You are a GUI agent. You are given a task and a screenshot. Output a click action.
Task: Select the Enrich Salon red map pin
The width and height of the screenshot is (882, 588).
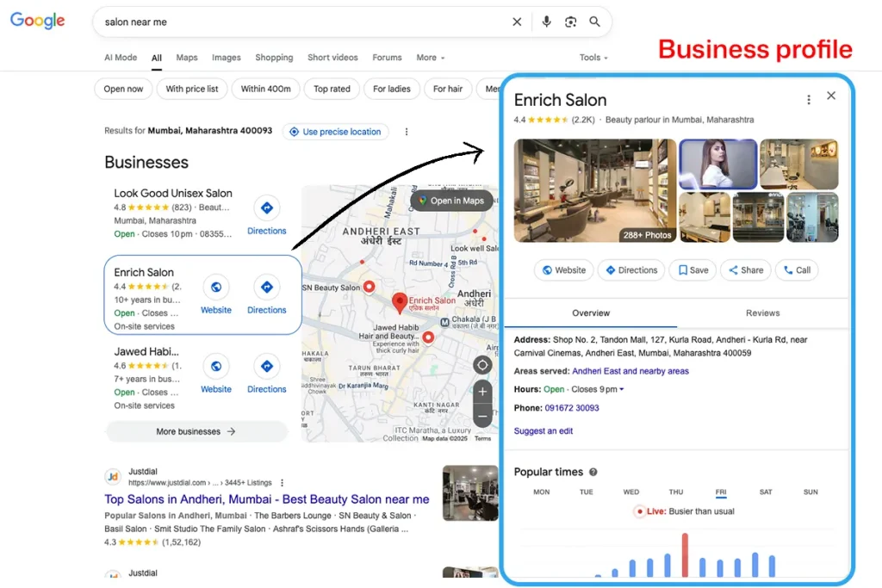[x=400, y=302]
